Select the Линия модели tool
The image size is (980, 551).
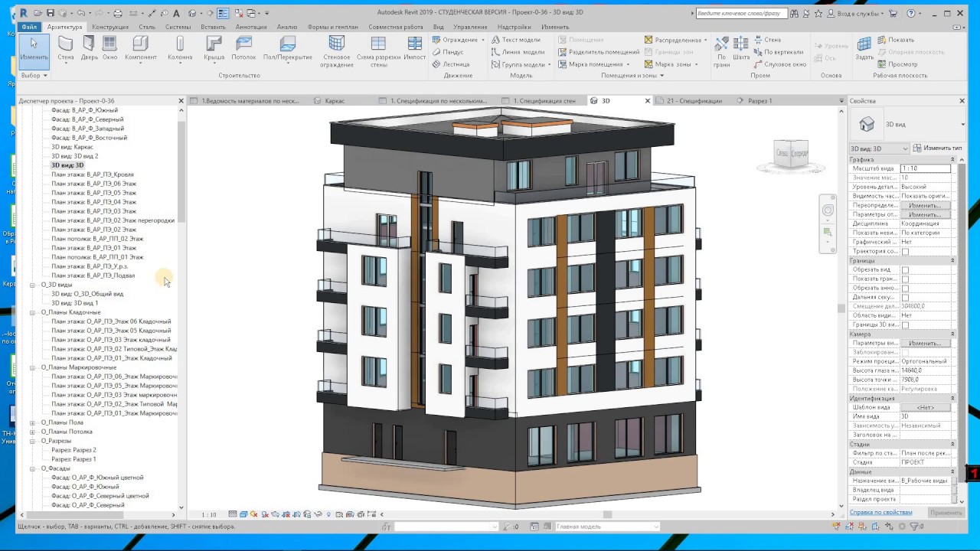518,52
